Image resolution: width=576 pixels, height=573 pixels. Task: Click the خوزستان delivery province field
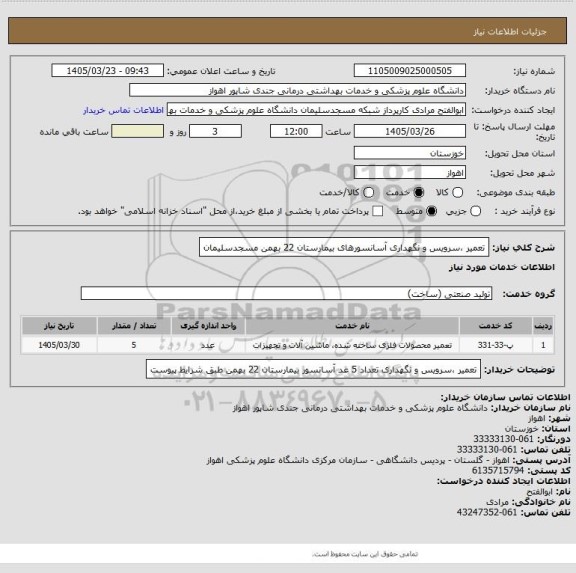[x=410, y=153]
